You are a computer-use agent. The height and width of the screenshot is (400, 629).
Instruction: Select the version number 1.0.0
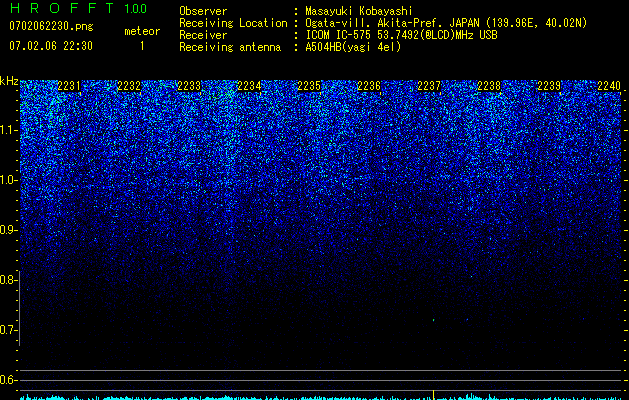tap(136, 9)
